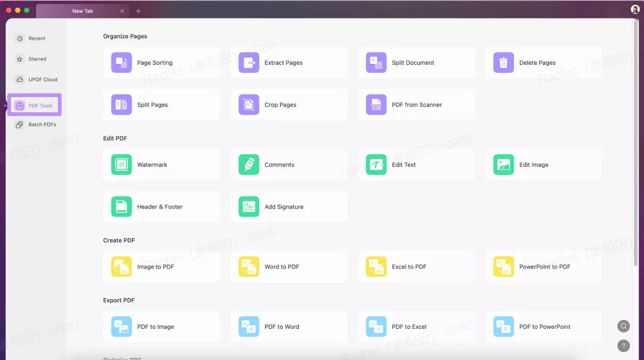
Task: Click the Split Document label
Action: (413, 63)
